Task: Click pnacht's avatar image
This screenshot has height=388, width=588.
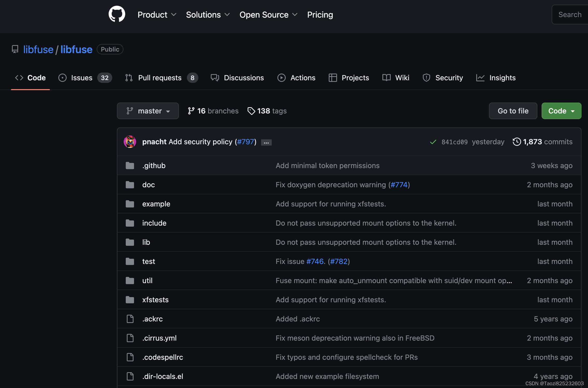Action: [x=130, y=142]
